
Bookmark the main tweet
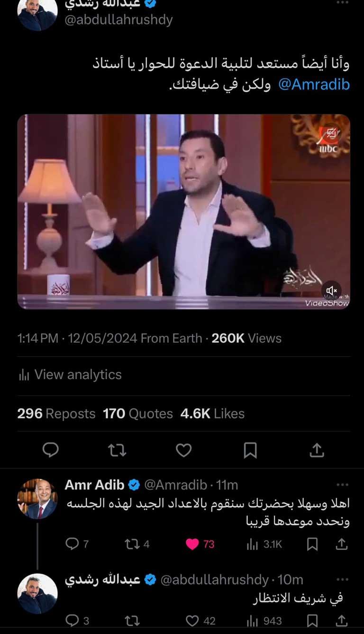250,450
